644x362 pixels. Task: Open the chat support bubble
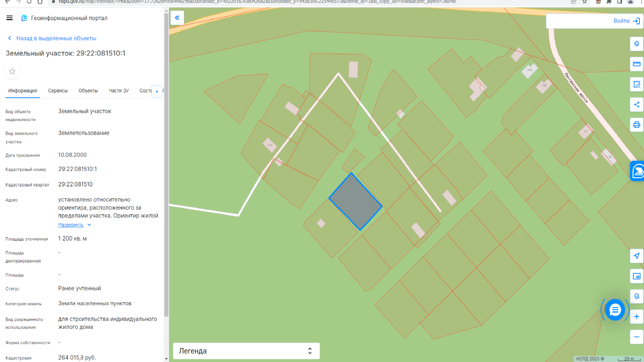[615, 310]
